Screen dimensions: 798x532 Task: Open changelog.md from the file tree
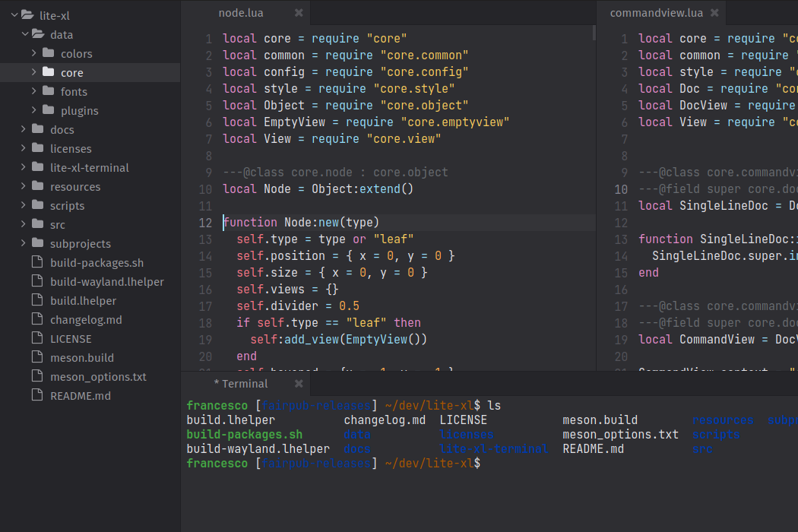(x=86, y=319)
